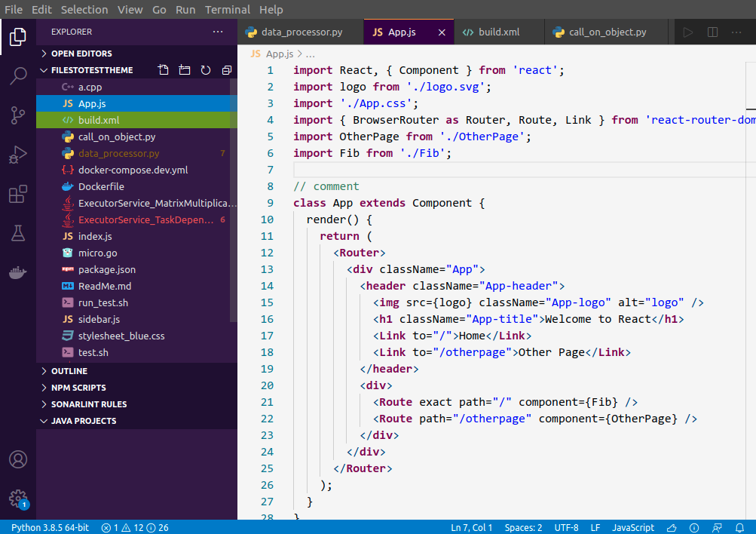Open the Edit menu

point(41,10)
